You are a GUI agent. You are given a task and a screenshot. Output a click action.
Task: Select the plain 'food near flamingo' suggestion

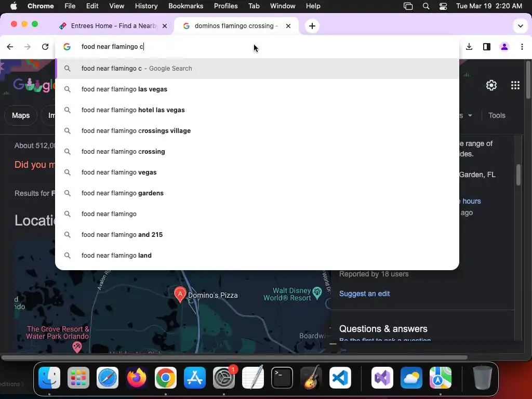coord(257,214)
